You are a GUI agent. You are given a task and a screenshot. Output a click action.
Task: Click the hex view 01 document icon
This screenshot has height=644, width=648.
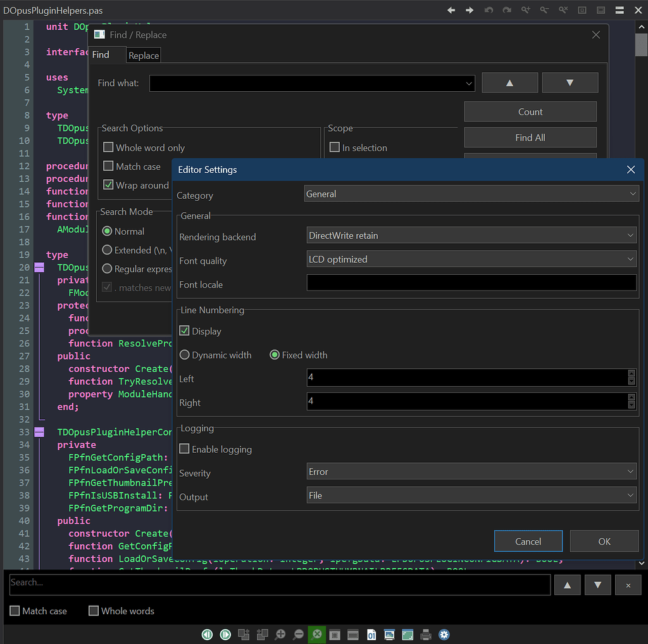371,634
